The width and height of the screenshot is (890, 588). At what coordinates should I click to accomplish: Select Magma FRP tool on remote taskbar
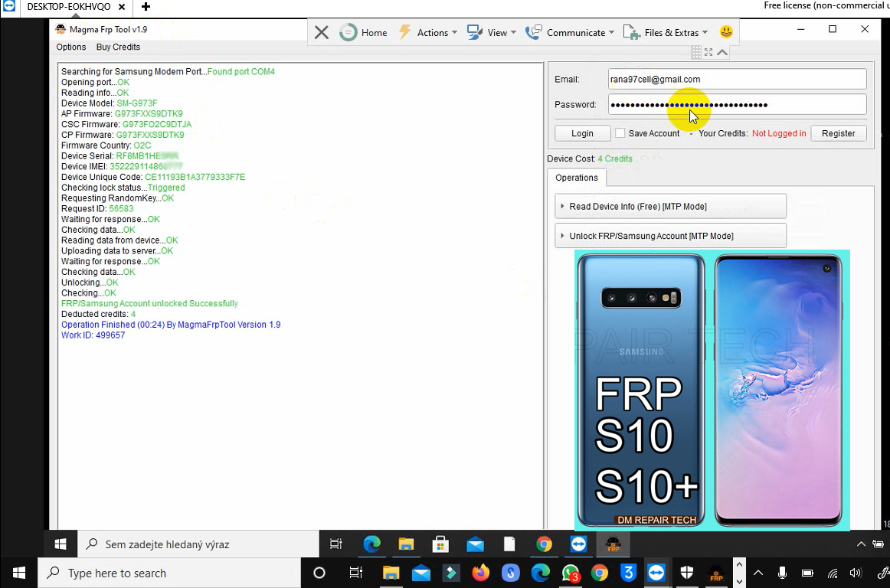(x=613, y=544)
